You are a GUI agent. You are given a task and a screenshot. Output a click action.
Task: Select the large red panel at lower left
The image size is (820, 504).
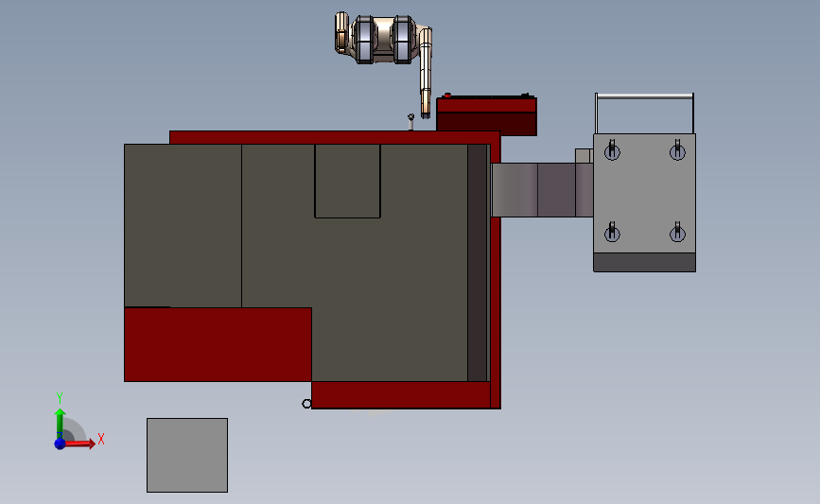coord(218,344)
